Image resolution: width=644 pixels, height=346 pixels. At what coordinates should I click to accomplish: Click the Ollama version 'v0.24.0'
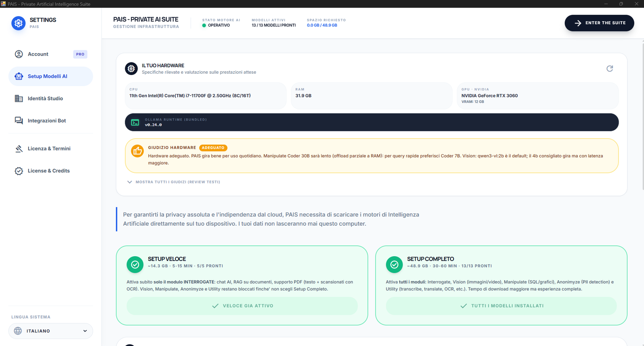coord(153,125)
